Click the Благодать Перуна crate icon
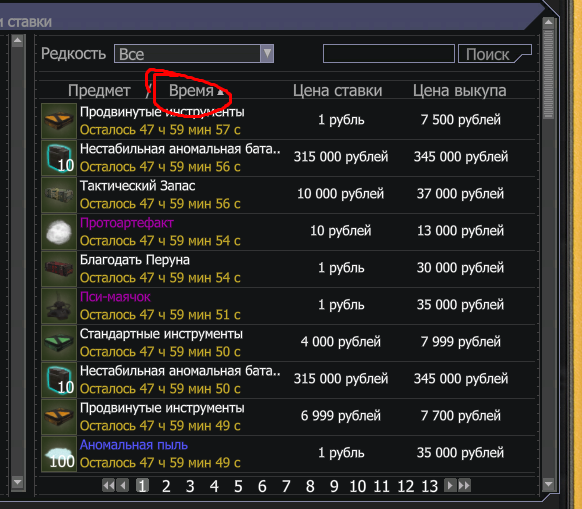Image resolution: width=582 pixels, height=509 pixels. click(x=59, y=269)
